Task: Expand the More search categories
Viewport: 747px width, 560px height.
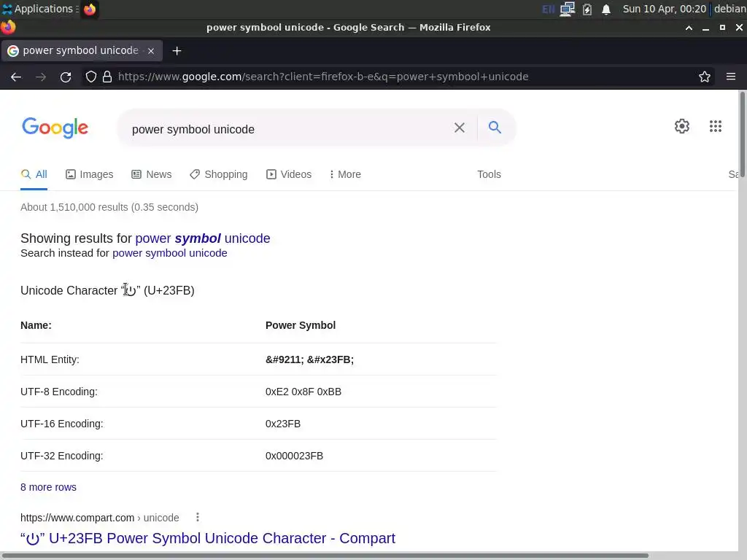Action: 345,174
